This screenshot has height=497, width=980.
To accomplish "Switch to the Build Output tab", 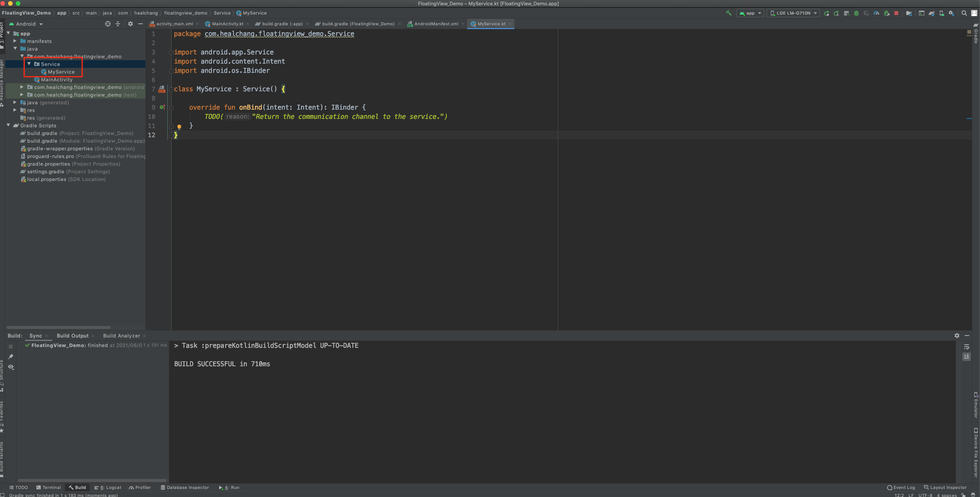I will 73,336.
